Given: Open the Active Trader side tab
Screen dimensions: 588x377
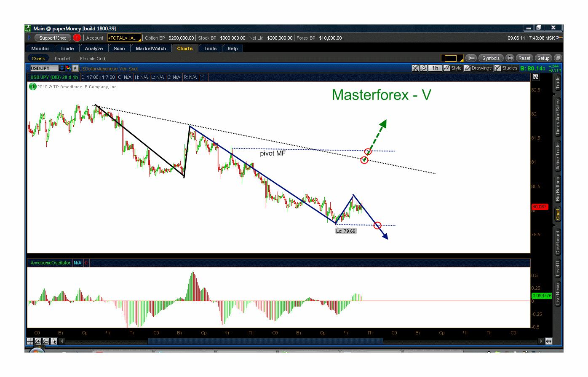Looking at the screenshot, I should 558,156.
